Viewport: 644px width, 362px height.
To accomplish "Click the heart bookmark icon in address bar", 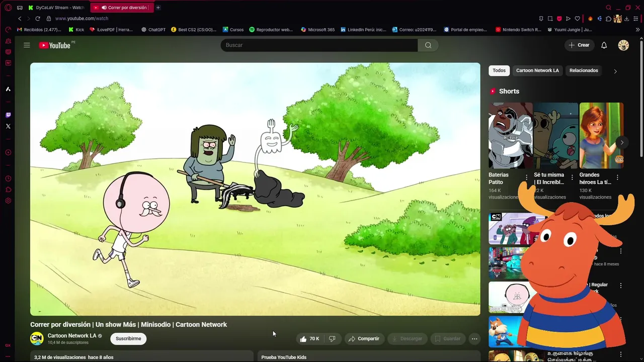I will pos(577,19).
